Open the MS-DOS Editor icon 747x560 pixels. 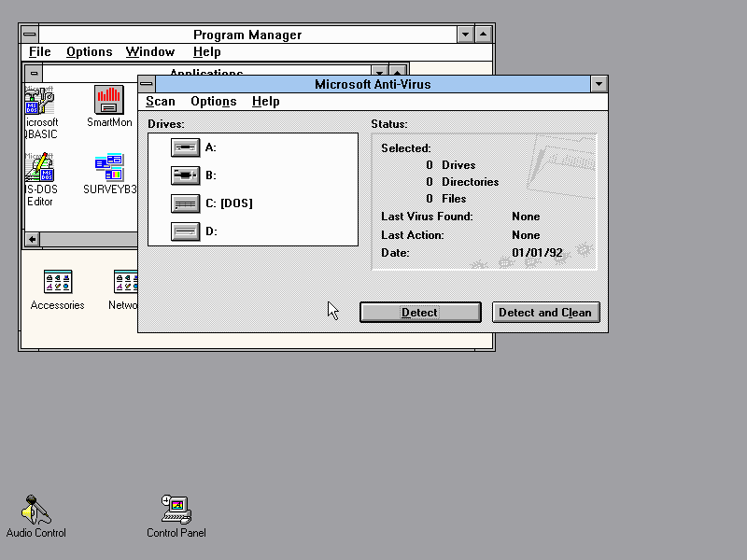coord(40,168)
